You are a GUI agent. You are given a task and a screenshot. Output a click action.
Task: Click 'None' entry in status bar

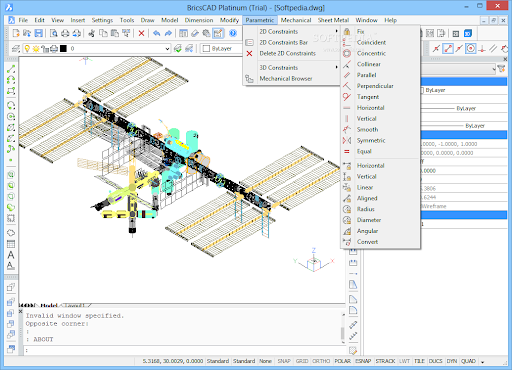click(265, 361)
